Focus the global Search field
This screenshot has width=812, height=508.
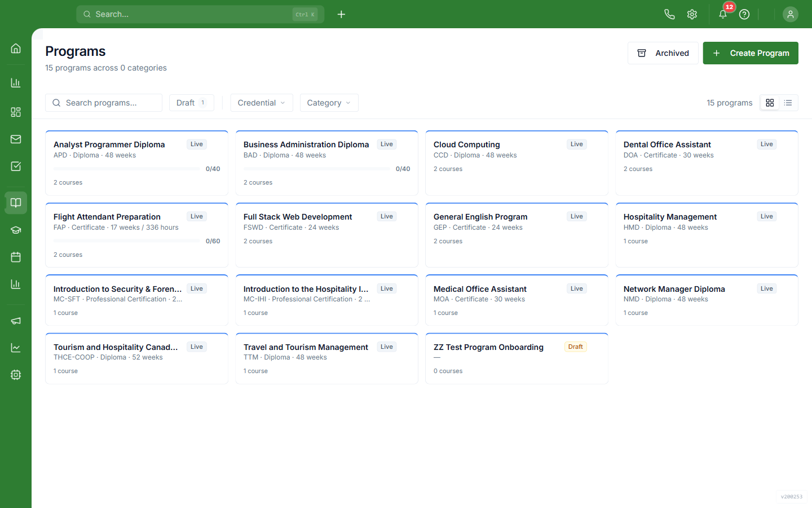click(200, 15)
